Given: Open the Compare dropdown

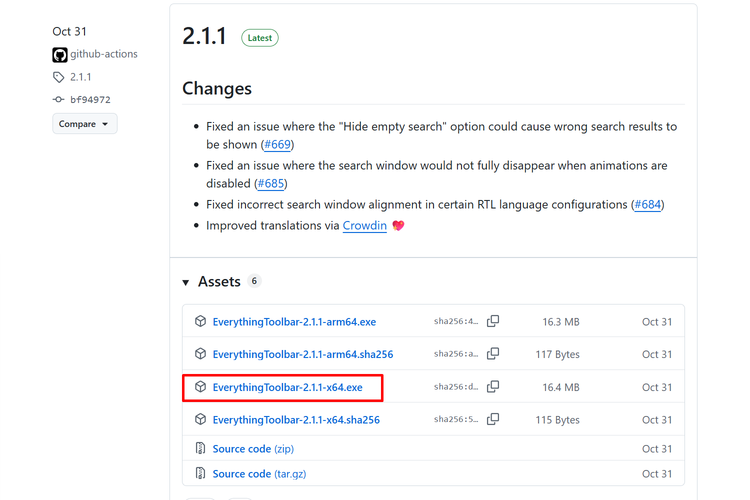Looking at the screenshot, I should pyautogui.click(x=85, y=124).
